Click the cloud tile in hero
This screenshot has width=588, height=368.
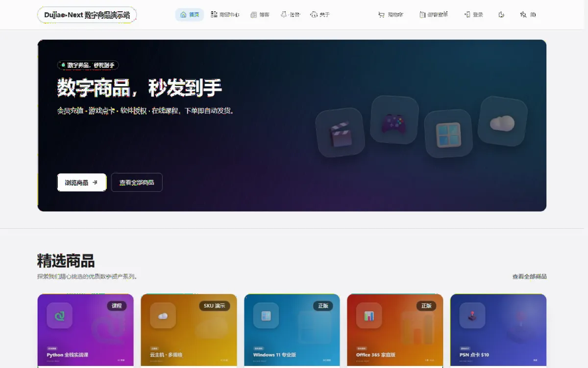pos(502,121)
